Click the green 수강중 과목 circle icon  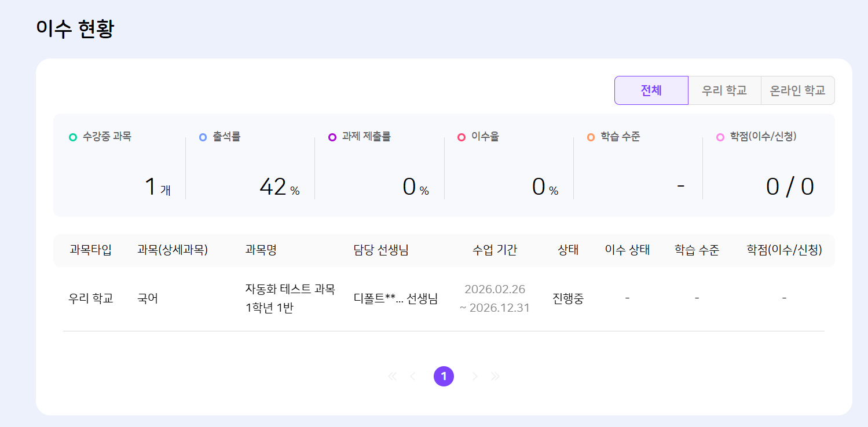point(73,137)
